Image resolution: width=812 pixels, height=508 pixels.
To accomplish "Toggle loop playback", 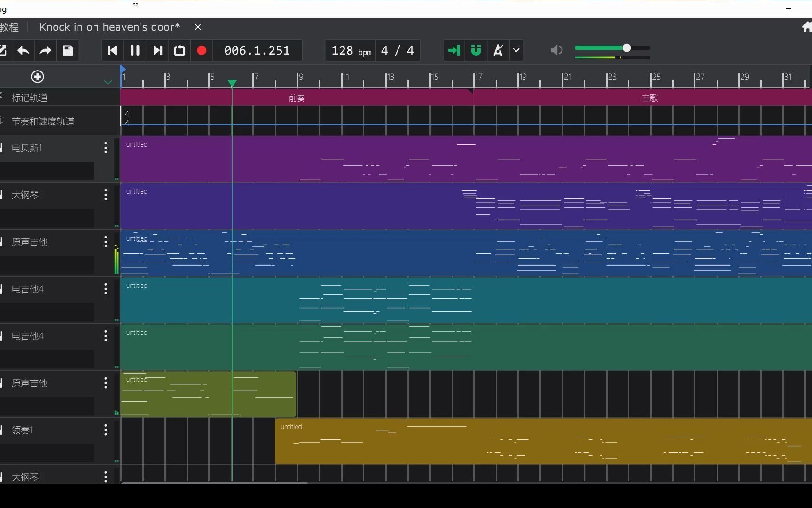I will click(x=180, y=50).
